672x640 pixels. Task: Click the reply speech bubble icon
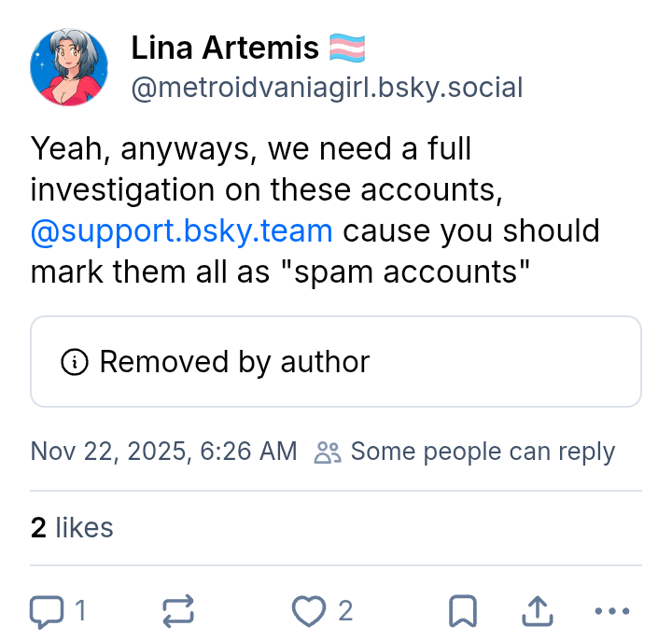click(45, 611)
